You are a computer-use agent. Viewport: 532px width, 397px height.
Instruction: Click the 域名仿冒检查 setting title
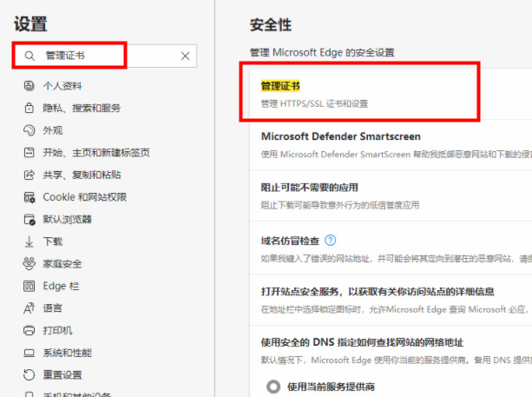click(290, 241)
